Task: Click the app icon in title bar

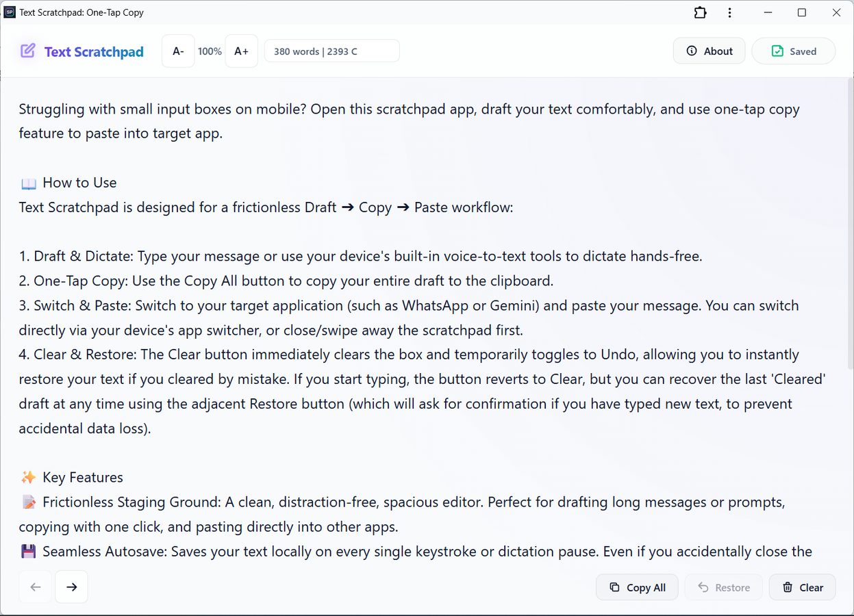Action: [10, 12]
